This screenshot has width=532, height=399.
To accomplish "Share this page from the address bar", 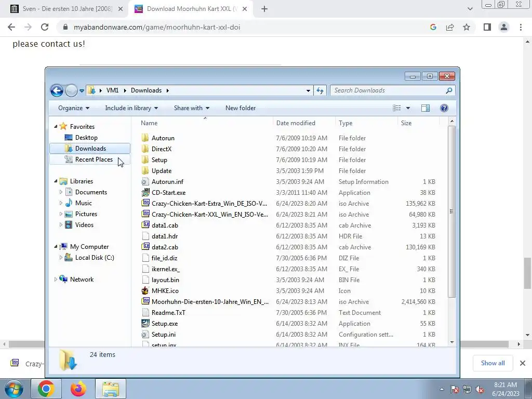I will click(450, 27).
